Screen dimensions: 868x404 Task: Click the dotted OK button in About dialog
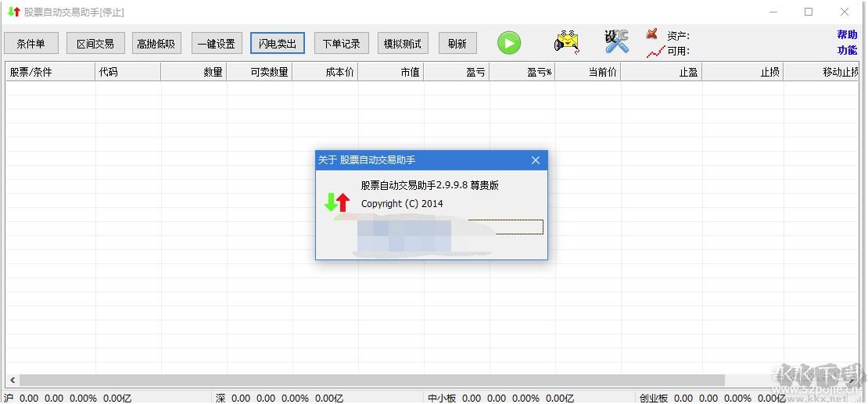tap(505, 227)
